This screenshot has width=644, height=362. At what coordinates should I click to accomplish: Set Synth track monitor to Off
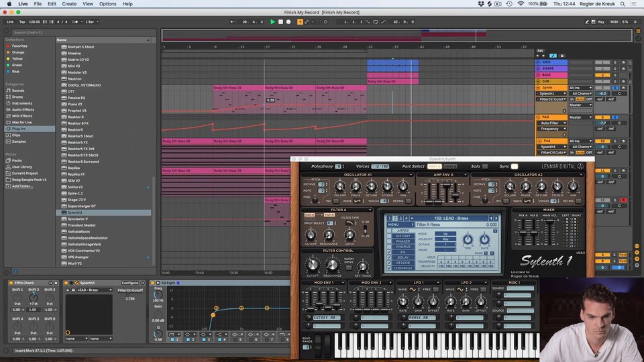coord(589,99)
